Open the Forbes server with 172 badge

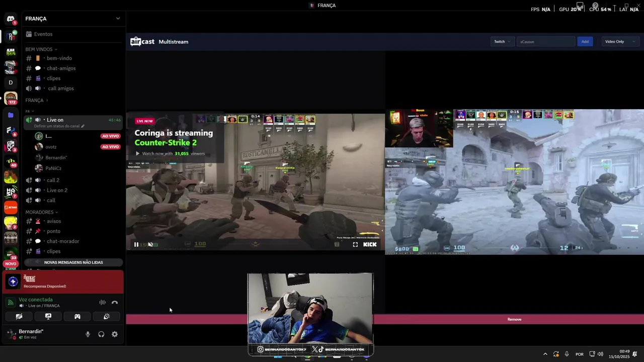(11, 98)
